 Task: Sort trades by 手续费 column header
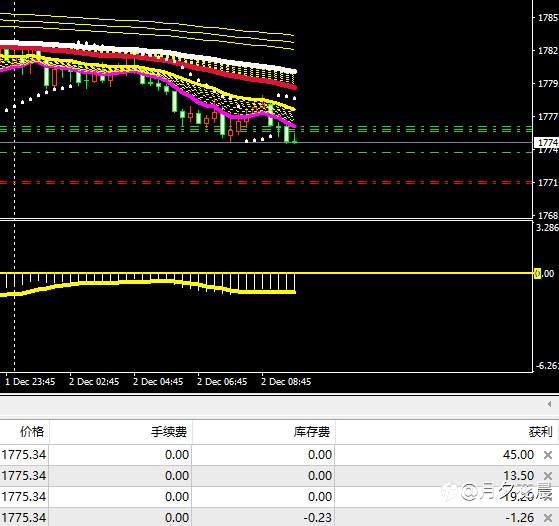pyautogui.click(x=169, y=432)
